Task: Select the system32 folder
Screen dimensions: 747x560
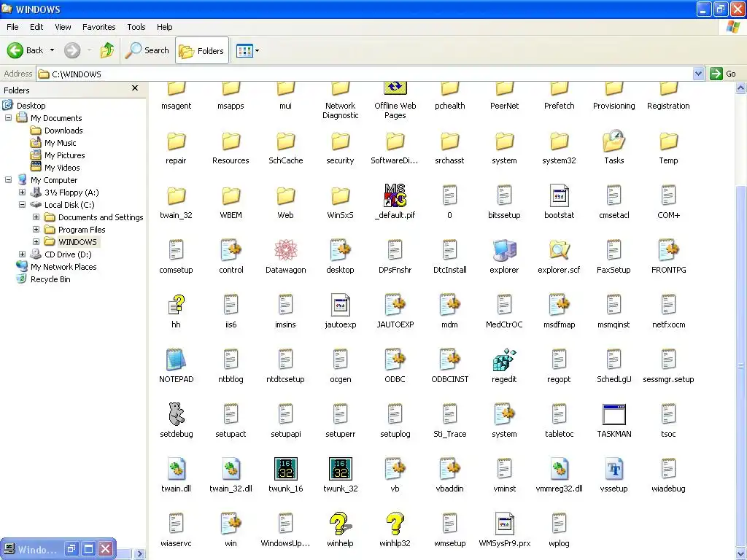Action: point(559,141)
